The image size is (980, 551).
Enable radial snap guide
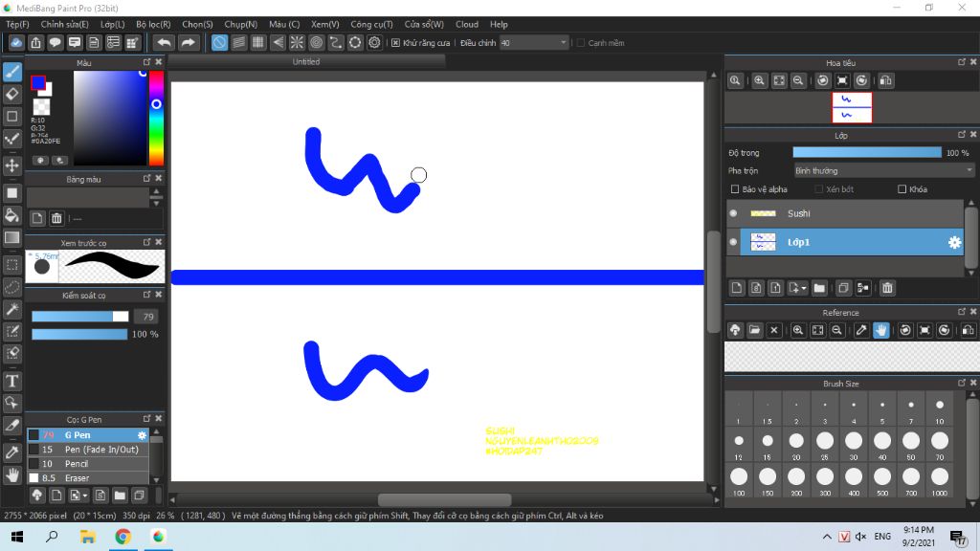click(297, 42)
